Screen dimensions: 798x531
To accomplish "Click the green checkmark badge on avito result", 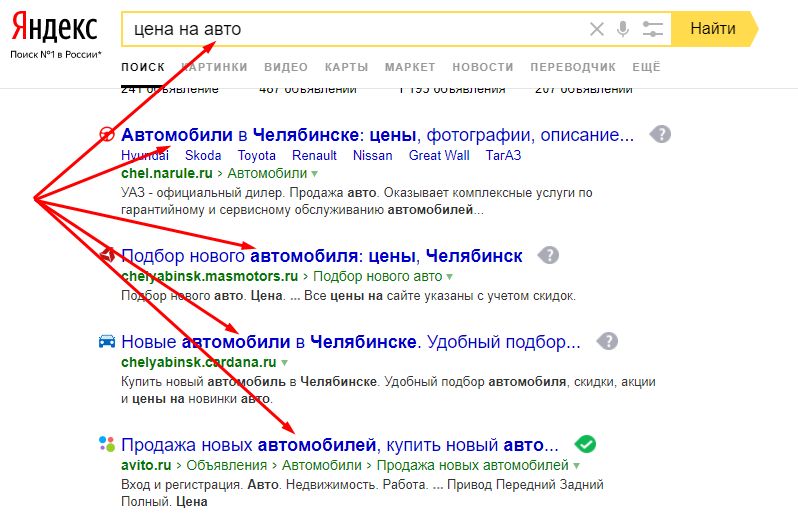I will click(x=585, y=444).
